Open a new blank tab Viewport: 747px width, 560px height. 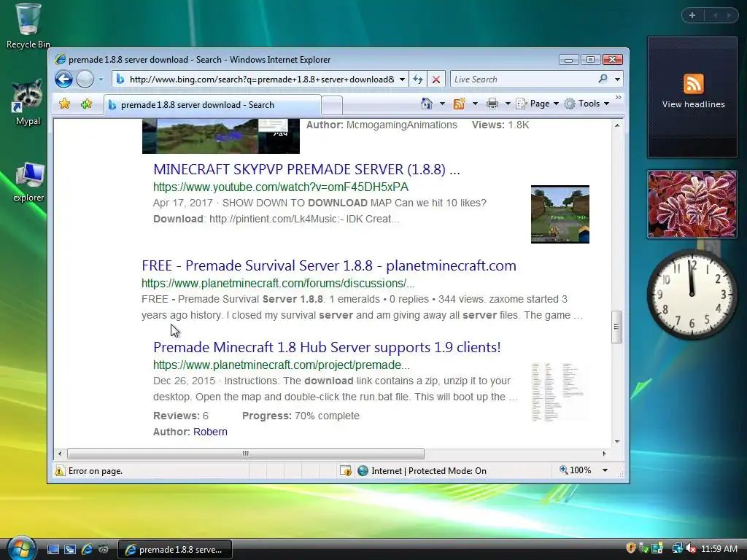point(332,105)
